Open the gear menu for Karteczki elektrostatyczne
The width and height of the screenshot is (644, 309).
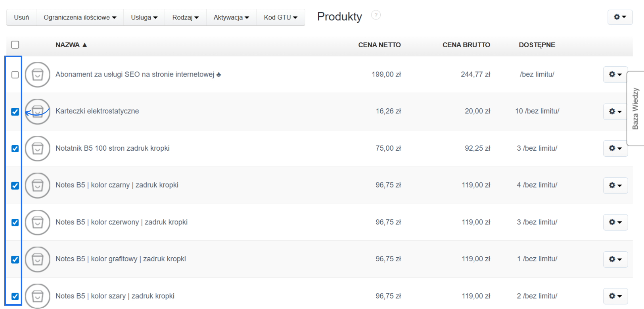(615, 111)
